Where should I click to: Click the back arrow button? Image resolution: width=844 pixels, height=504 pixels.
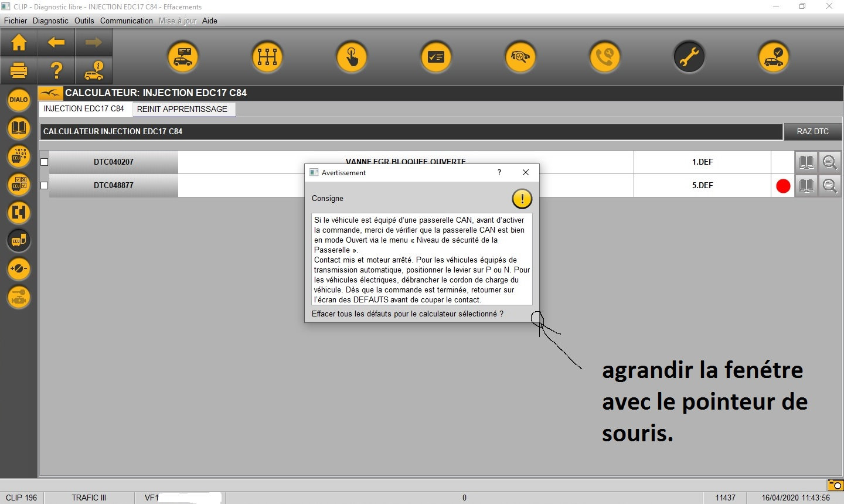[56, 42]
